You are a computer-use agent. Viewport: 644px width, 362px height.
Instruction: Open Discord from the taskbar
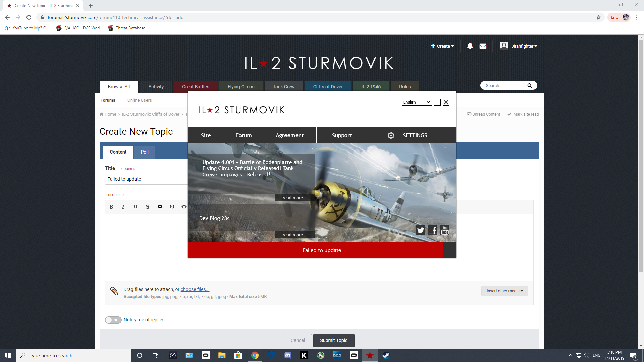(288, 355)
